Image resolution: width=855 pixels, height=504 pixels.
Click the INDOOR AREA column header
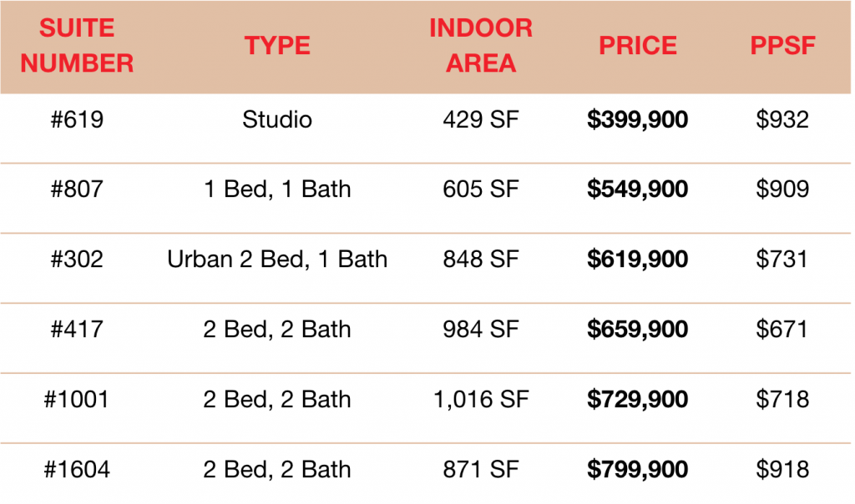coord(481,47)
